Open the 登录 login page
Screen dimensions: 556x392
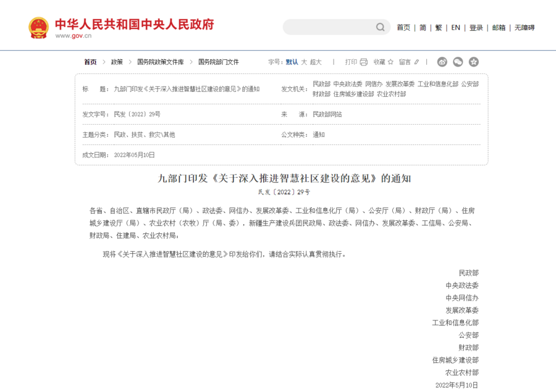[x=475, y=28]
